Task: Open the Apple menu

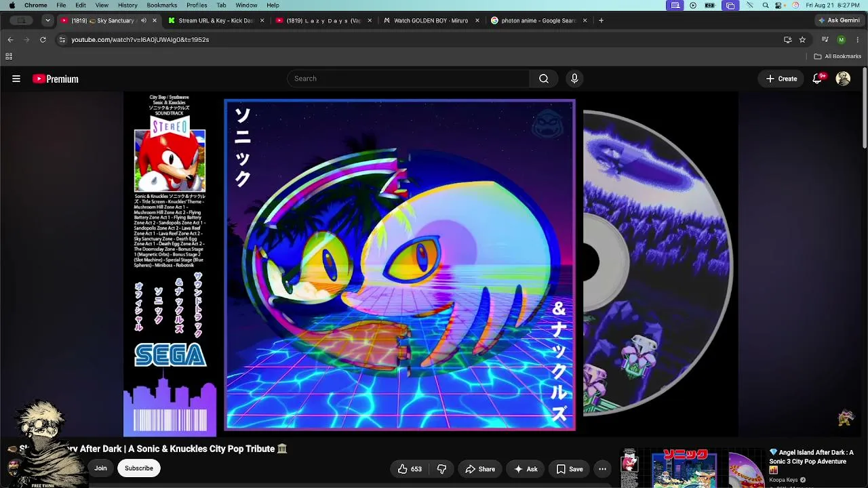Action: pyautogui.click(x=12, y=5)
